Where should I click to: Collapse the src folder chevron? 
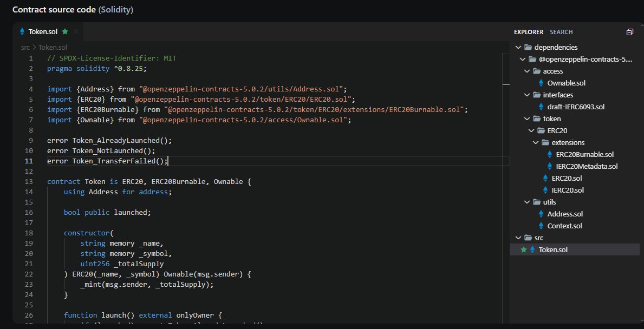pos(518,238)
